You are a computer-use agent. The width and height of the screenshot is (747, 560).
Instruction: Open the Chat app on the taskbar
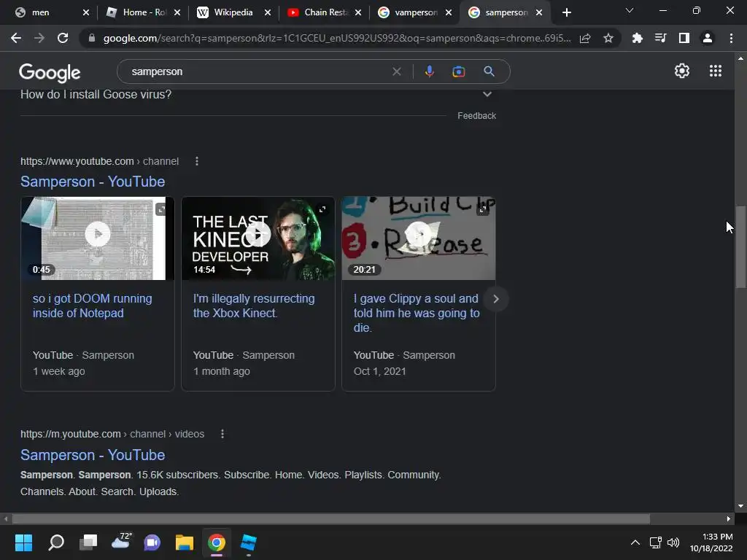pos(152,542)
